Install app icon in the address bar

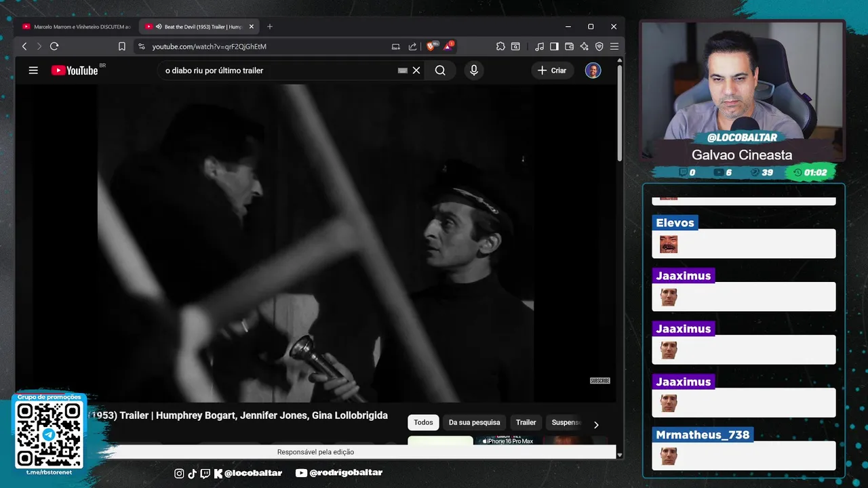pos(396,46)
